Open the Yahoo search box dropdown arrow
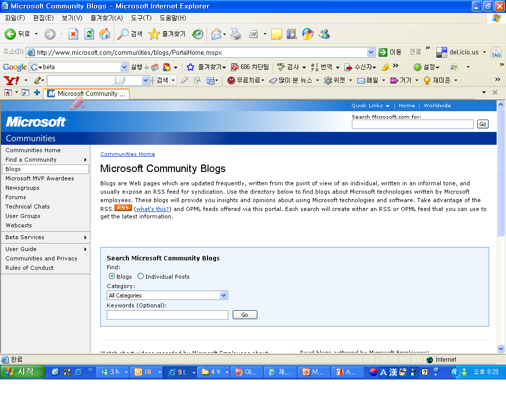Viewport: 506px width, 420px height. tap(146, 81)
